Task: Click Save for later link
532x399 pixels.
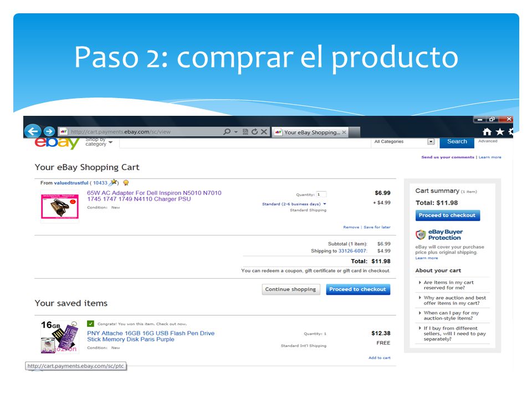Action: (x=377, y=227)
